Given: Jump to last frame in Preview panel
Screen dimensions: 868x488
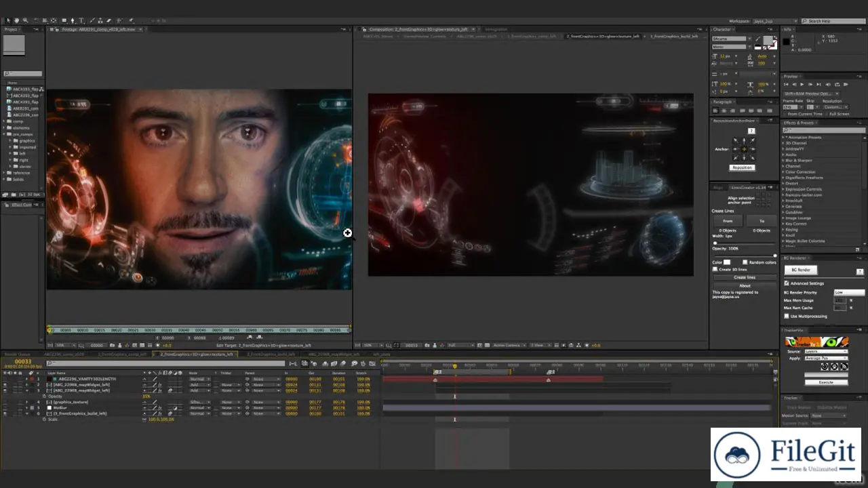Looking at the screenshot, I should pos(818,84).
